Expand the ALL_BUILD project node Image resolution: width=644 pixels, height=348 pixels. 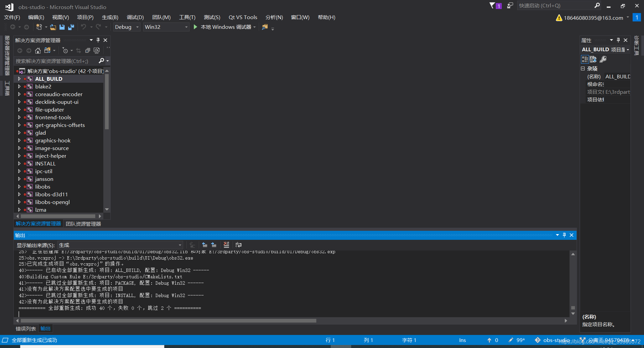tap(19, 79)
